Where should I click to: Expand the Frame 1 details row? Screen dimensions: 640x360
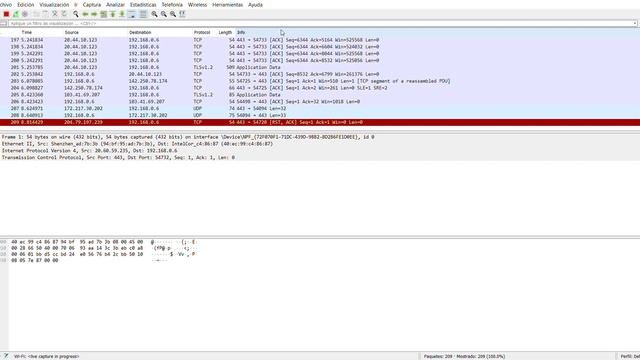[x=320, y=137]
